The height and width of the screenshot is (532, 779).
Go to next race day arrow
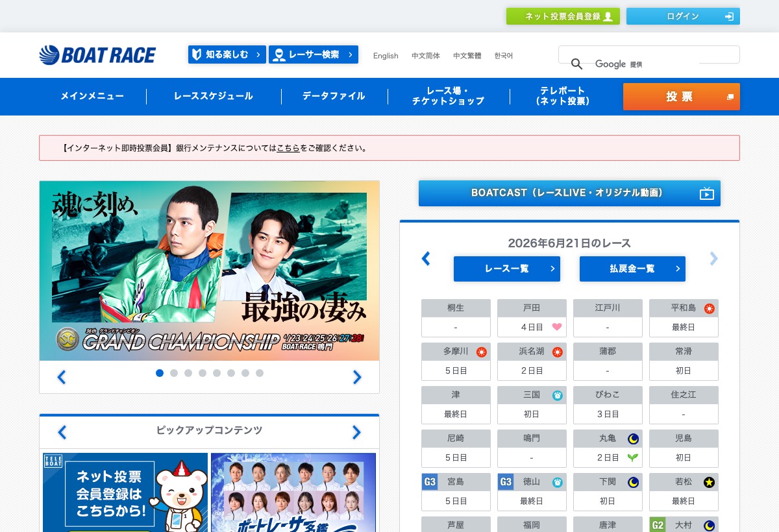coord(714,259)
